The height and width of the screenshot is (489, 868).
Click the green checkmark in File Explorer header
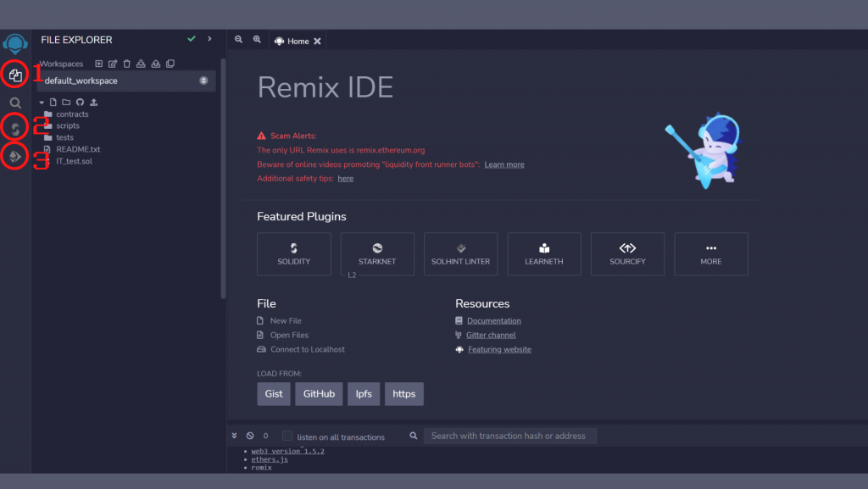(192, 39)
